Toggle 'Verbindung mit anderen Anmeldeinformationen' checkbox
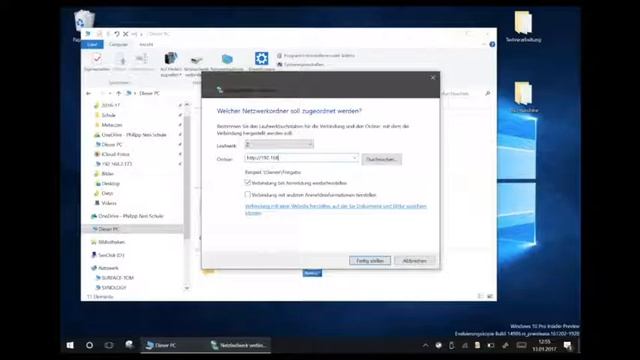Viewport: 640px width, 360px height. coord(248,194)
